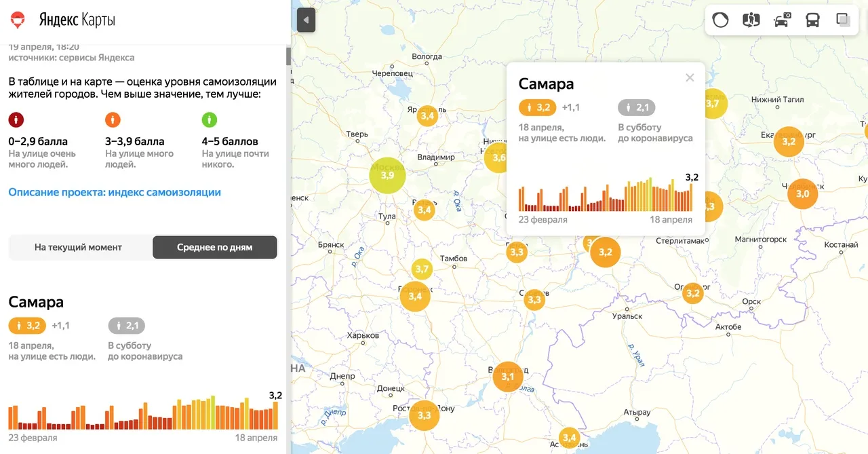The image size is (868, 454).
Task: Click the 3,2 badge in sidebar Самара card
Action: [x=27, y=326]
